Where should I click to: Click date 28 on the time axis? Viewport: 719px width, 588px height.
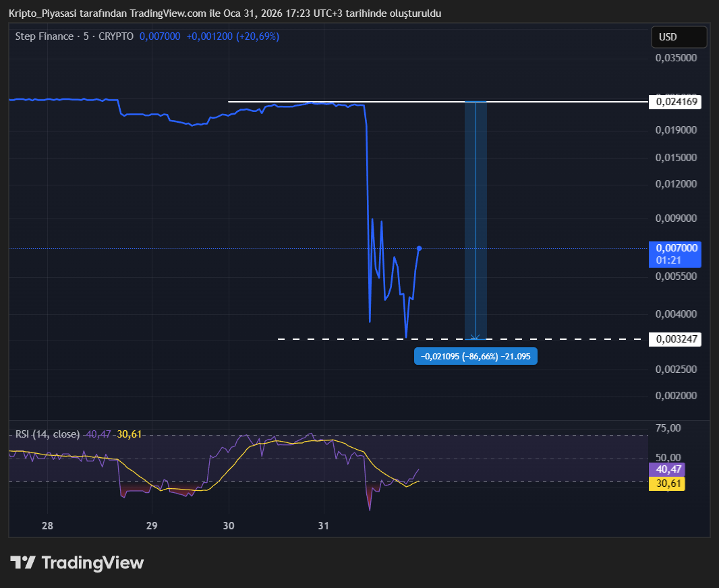pyautogui.click(x=47, y=526)
